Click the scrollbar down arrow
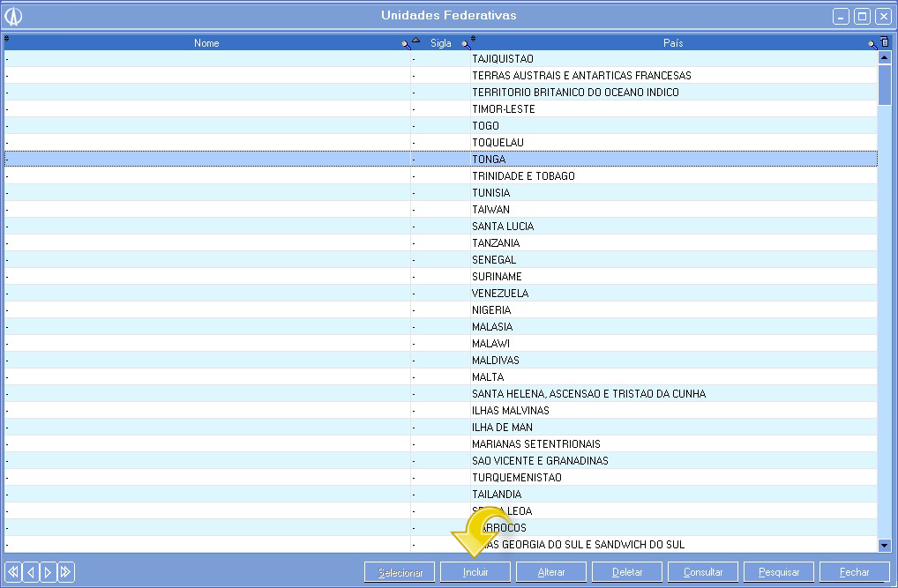The image size is (898, 588). coord(885,546)
